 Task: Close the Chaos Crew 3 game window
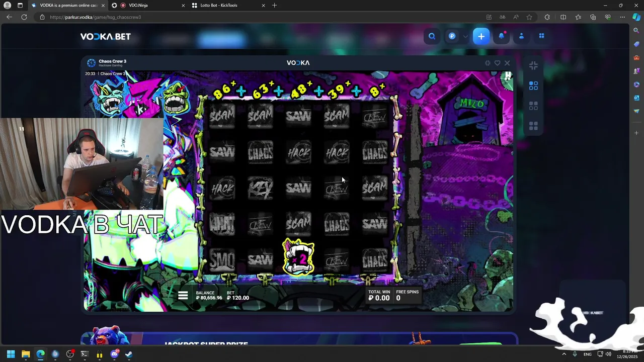[507, 63]
